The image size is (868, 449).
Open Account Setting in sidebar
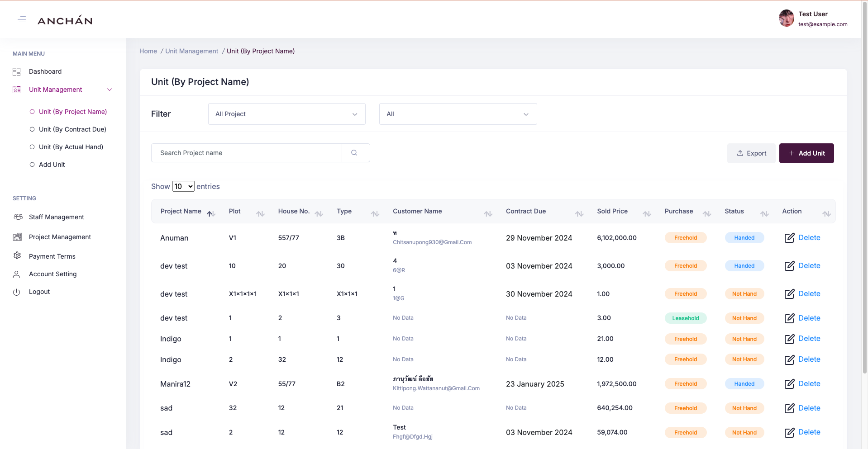(x=52, y=274)
